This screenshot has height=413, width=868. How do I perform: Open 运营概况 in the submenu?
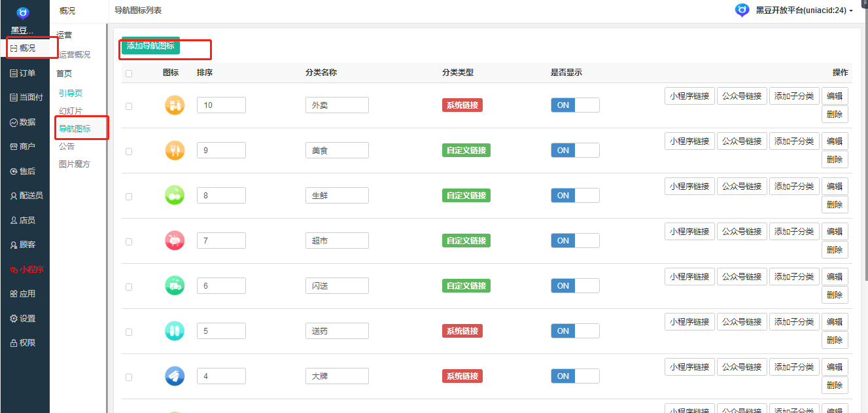click(x=75, y=54)
